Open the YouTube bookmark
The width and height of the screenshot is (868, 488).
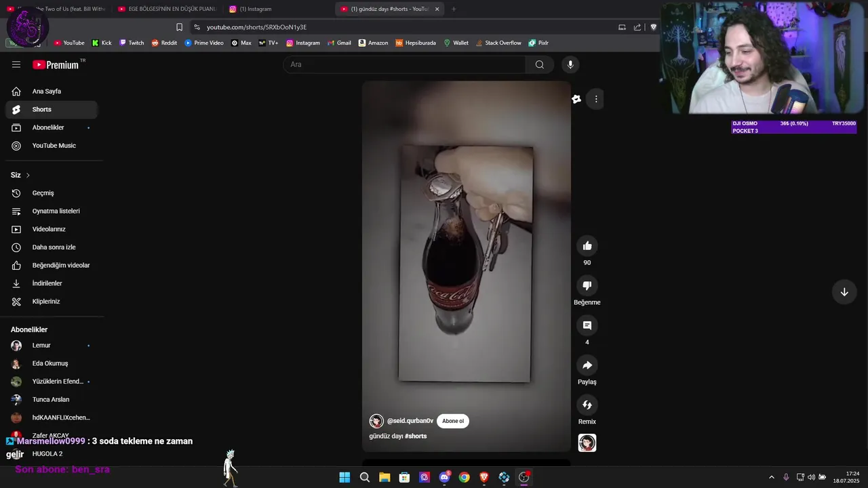coord(69,43)
